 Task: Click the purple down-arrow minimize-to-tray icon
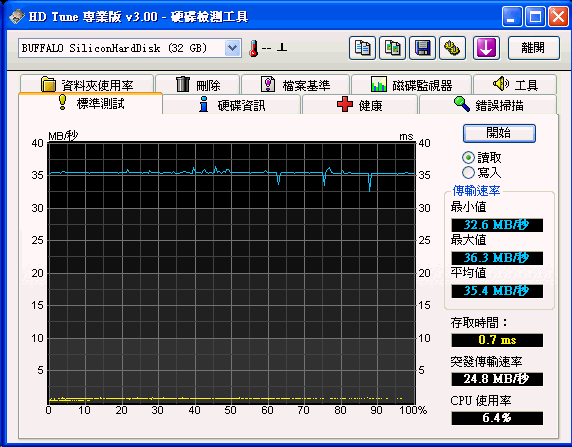pos(486,48)
